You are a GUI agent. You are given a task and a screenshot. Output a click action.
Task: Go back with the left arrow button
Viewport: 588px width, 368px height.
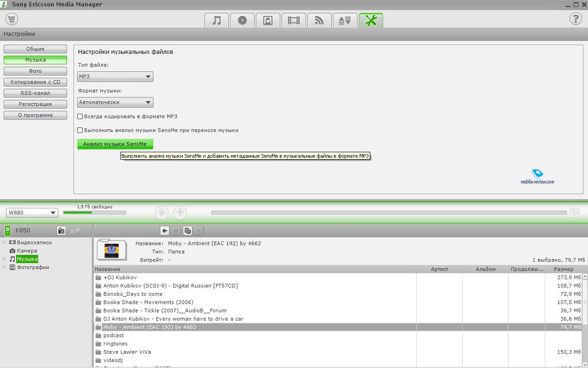(x=164, y=231)
